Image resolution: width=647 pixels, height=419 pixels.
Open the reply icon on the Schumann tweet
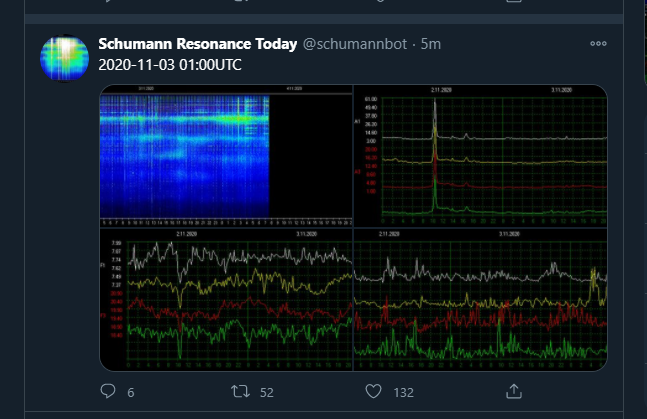tap(108, 391)
